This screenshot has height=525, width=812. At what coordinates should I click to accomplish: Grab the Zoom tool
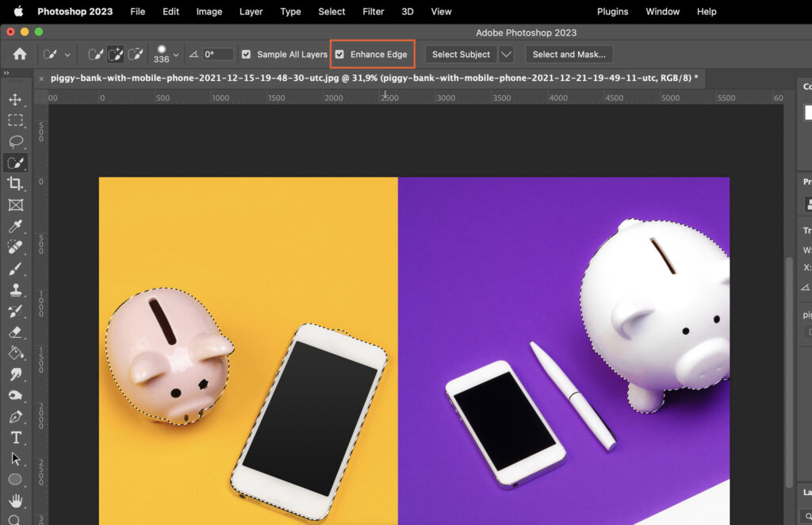[17, 519]
